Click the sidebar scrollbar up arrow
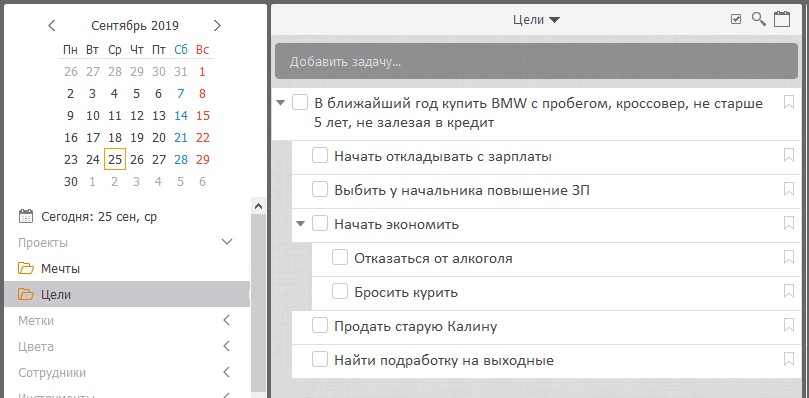 click(258, 205)
